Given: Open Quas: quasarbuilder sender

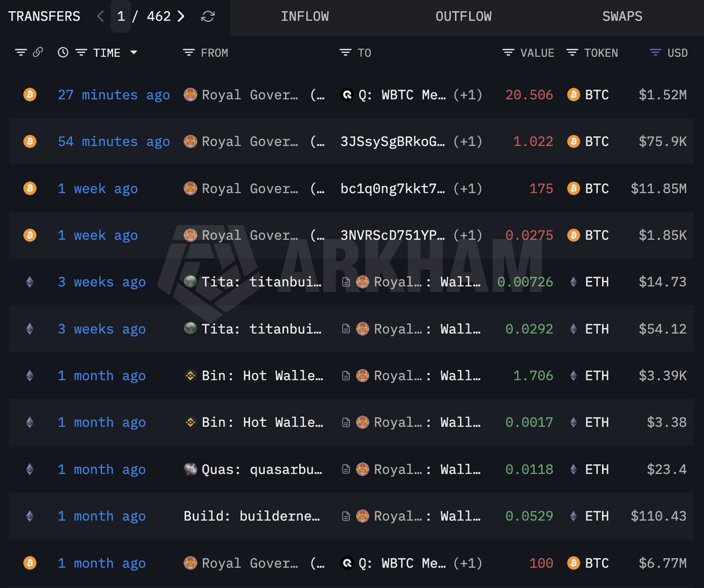Looking at the screenshot, I should point(262,469).
